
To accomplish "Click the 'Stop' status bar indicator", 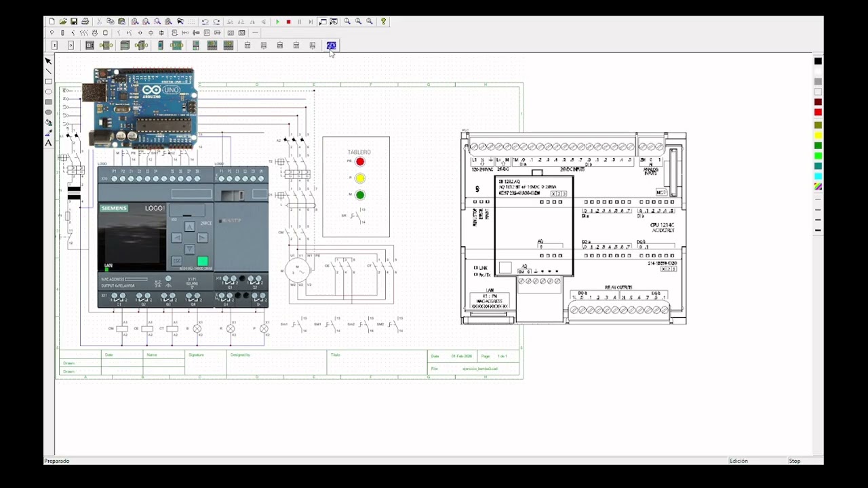I will (x=794, y=461).
